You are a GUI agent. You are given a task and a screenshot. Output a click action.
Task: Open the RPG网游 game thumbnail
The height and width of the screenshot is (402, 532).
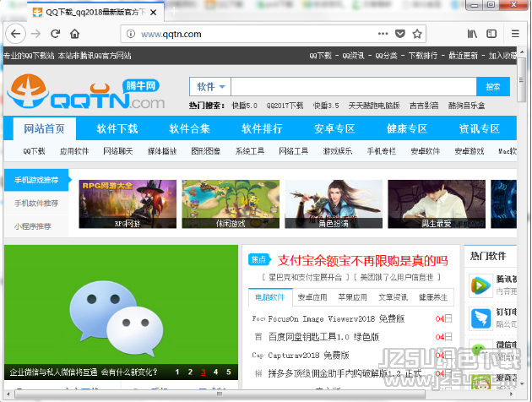[128, 204]
